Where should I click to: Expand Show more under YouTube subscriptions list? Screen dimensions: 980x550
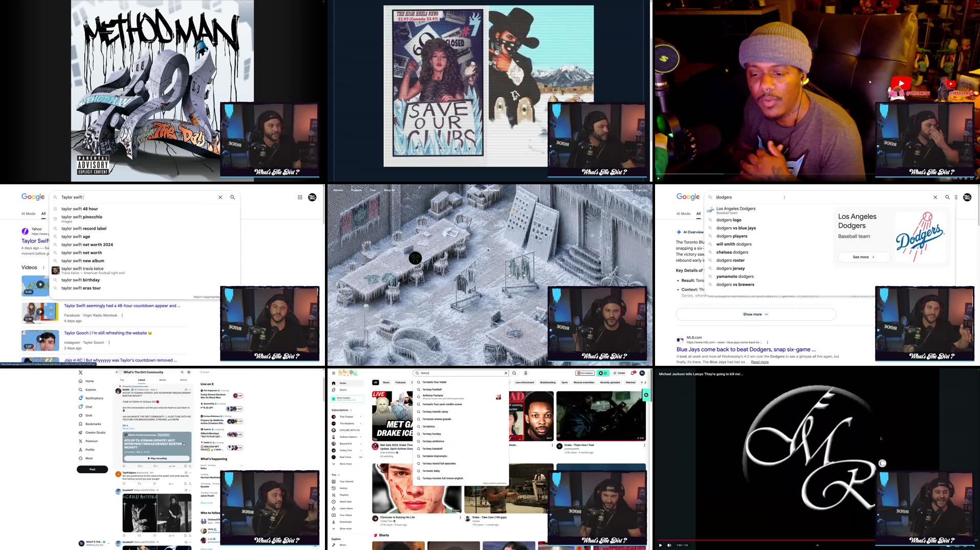[x=342, y=464]
